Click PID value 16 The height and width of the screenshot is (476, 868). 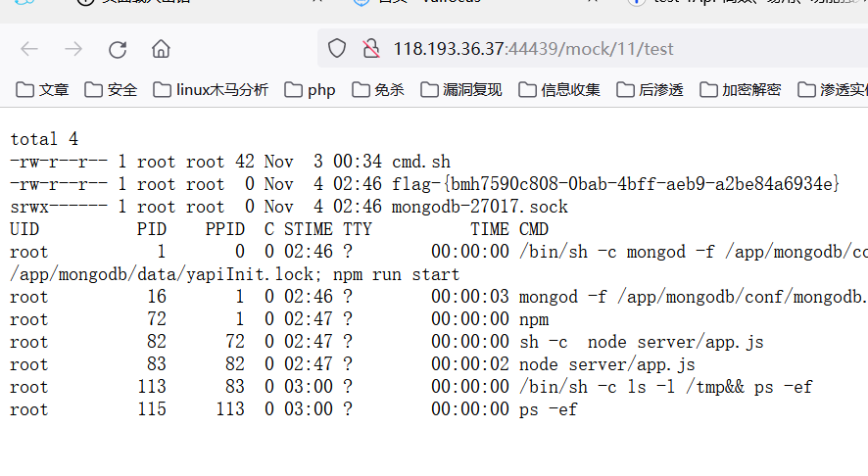[x=157, y=297]
